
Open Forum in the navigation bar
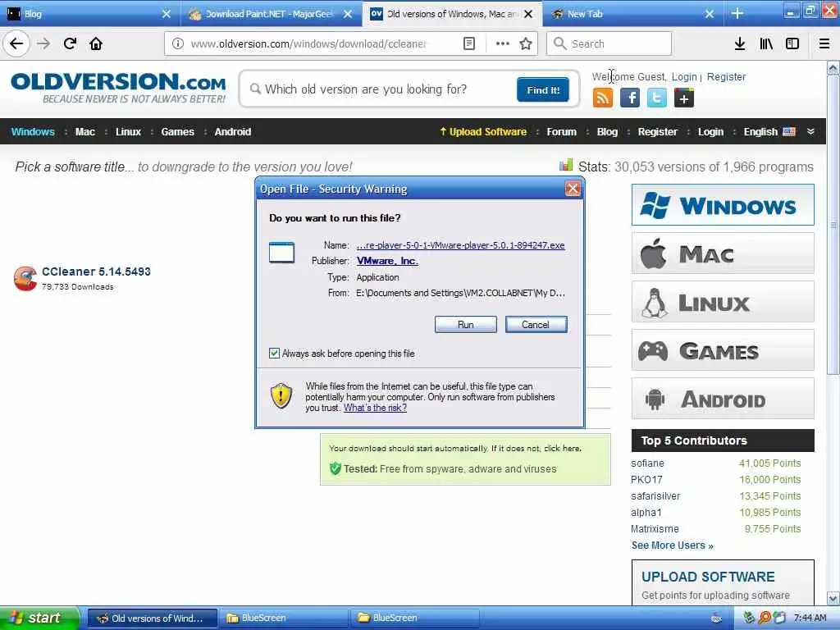561,132
